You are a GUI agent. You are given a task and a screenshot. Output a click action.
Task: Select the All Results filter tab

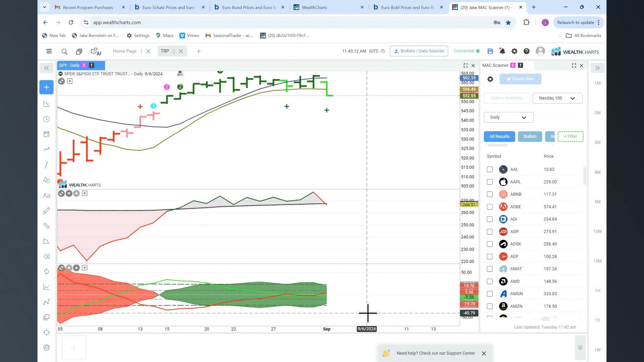click(x=499, y=136)
